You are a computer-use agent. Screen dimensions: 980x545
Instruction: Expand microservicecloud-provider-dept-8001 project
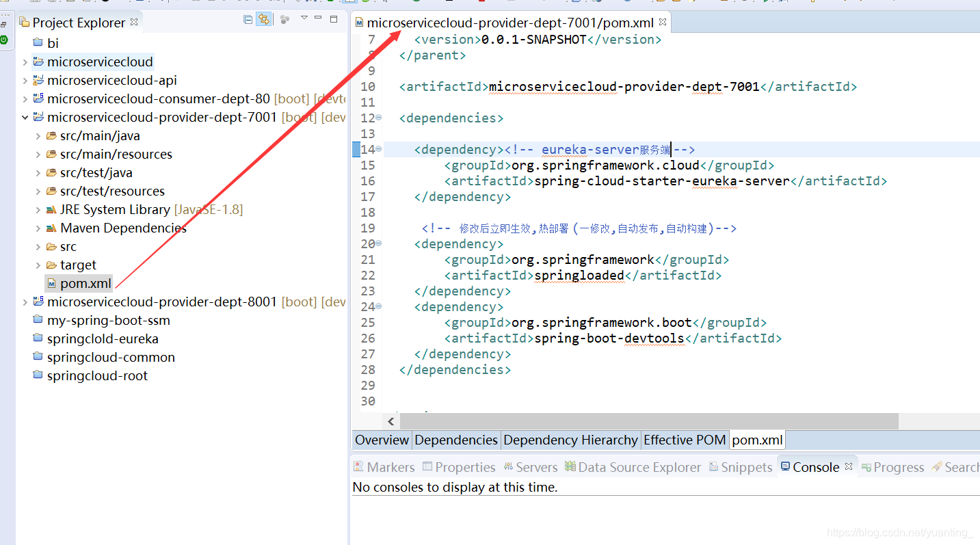click(25, 302)
